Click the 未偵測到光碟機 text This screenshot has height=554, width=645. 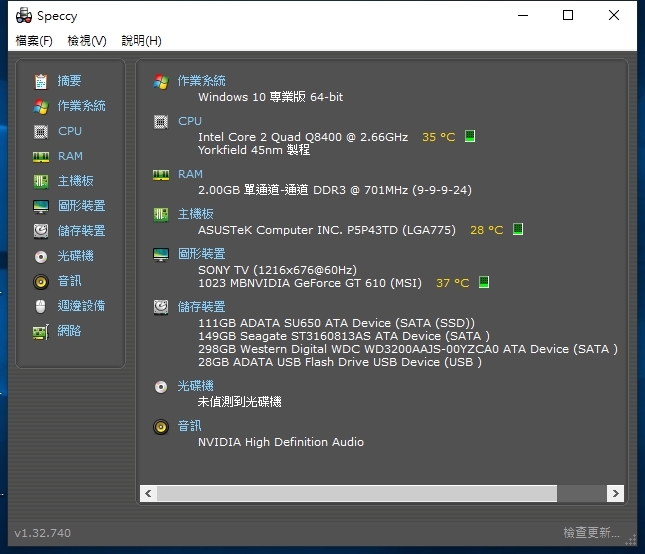[x=239, y=401]
